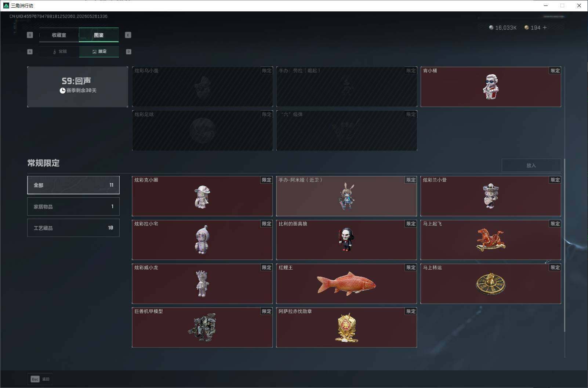Click the 限定 tag on 红鲤王
The width and height of the screenshot is (588, 388).
tap(411, 267)
